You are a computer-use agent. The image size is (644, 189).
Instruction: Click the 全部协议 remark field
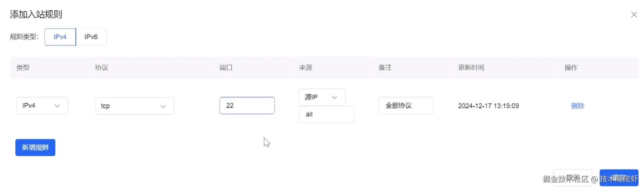pos(406,106)
